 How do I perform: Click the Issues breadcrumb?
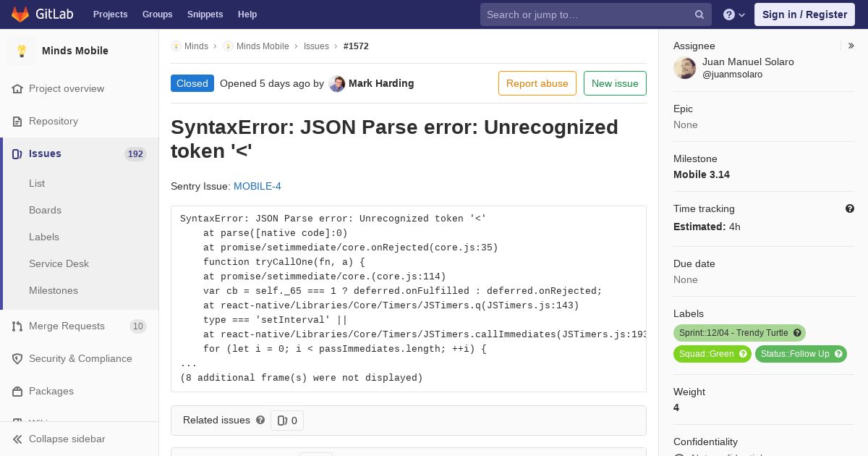[x=316, y=46]
